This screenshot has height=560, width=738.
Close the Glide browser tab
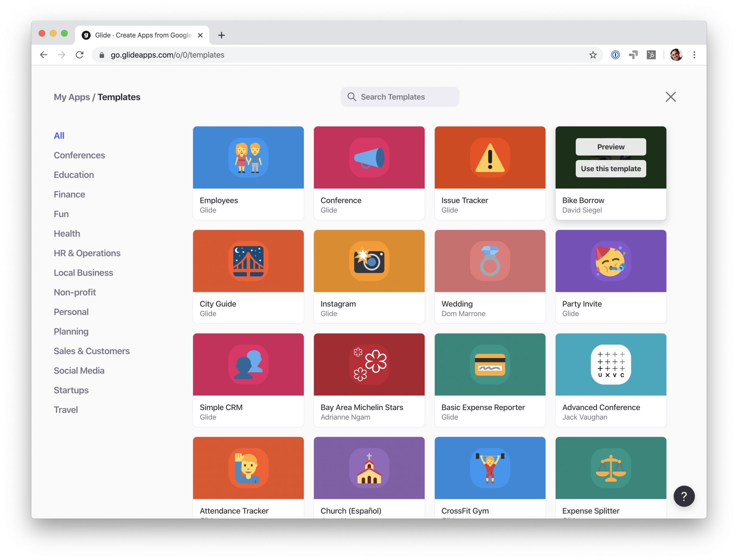pos(200,35)
